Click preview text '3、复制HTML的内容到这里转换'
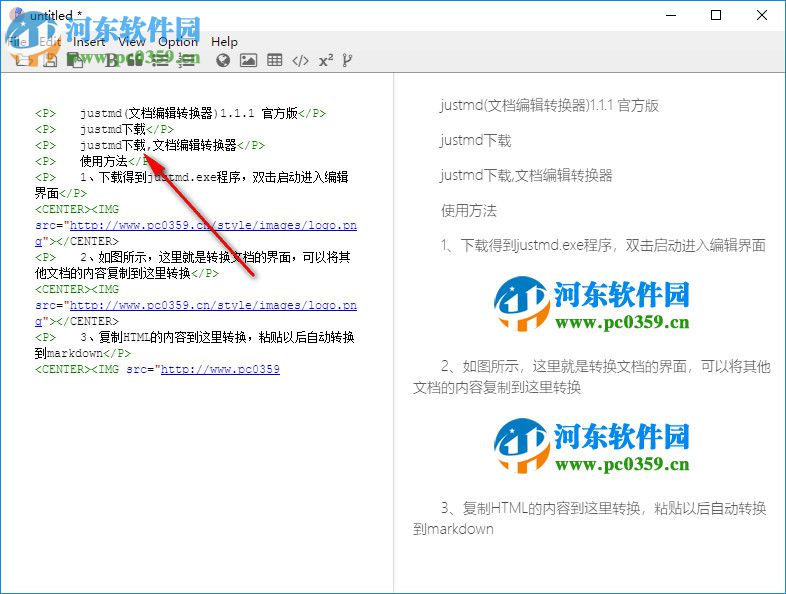The image size is (786, 594). coord(541,508)
